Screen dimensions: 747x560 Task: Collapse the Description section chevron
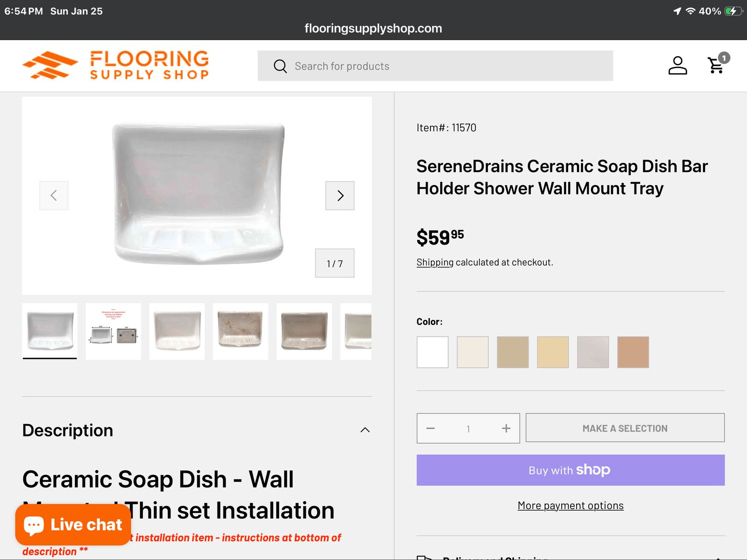[x=365, y=430]
